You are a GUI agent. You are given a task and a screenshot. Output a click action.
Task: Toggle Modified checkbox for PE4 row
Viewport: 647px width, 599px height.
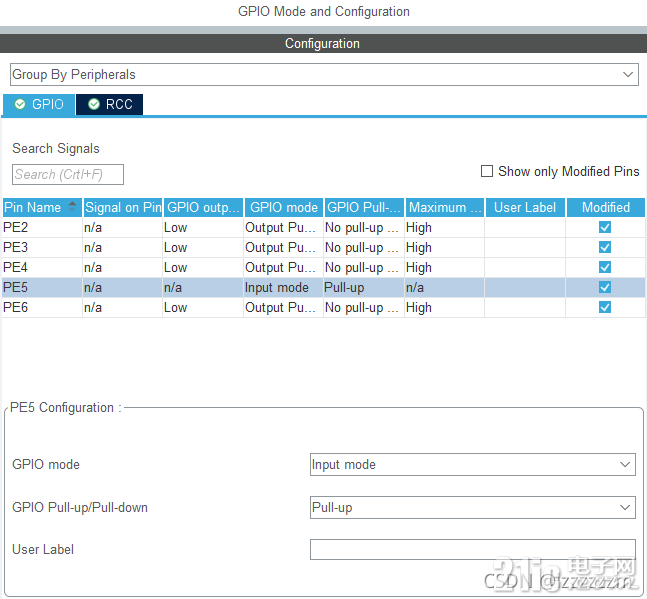coord(605,267)
